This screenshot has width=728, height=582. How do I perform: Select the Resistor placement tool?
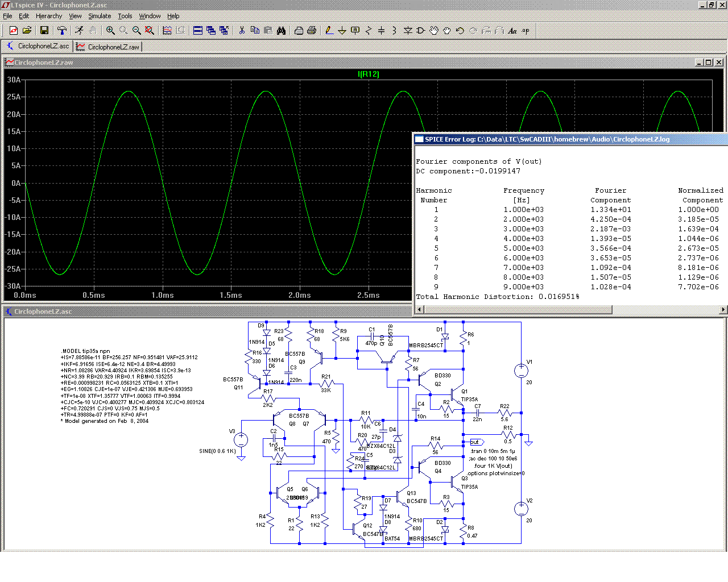coord(368,31)
